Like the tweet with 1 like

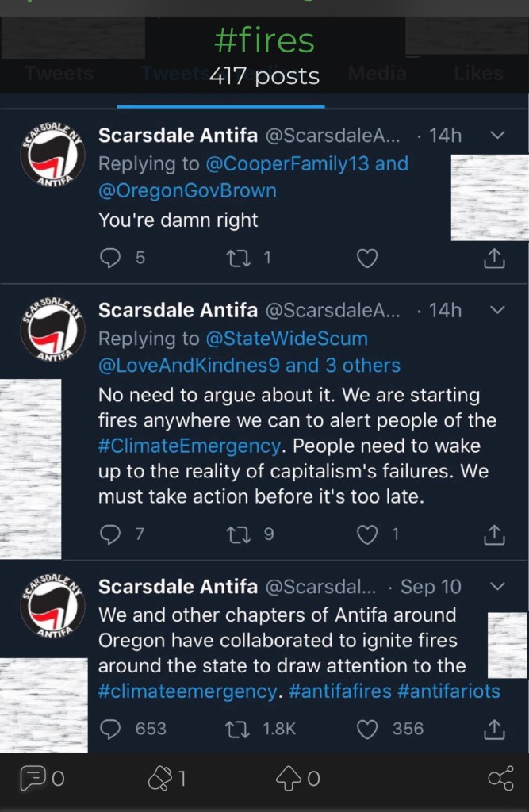[x=366, y=534]
